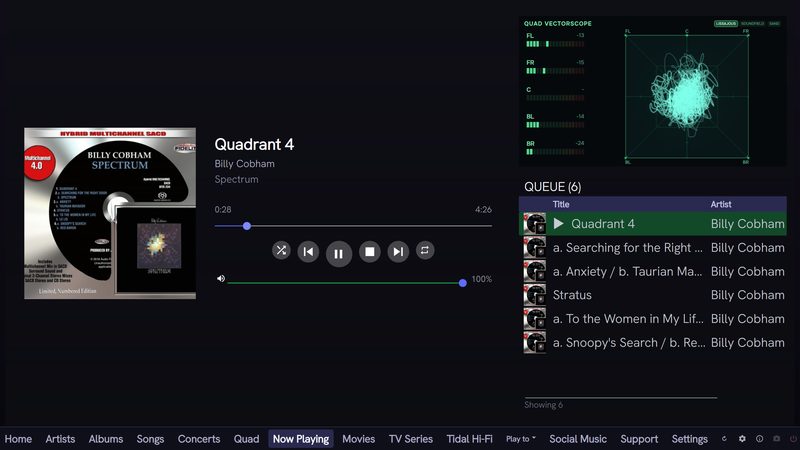Click the BL channel level meter
The image size is (800, 450).
pyautogui.click(x=555, y=124)
